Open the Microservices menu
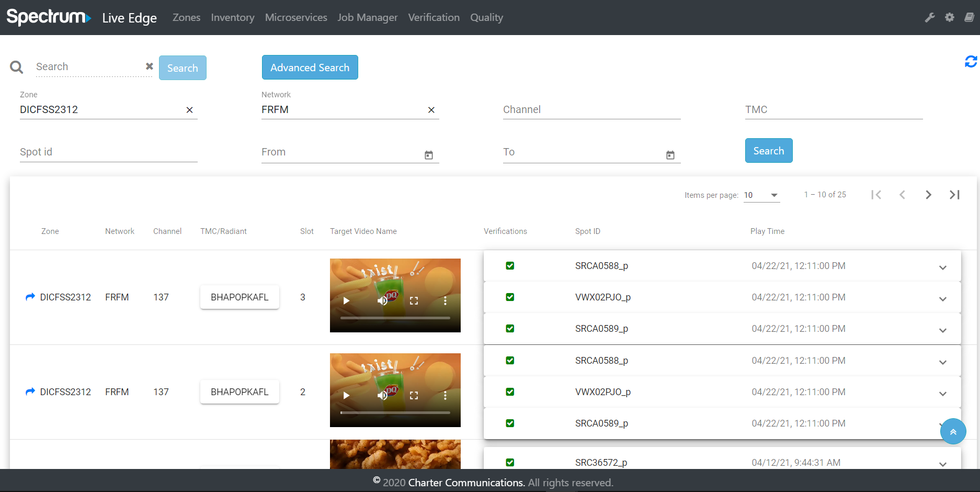Viewport: 980px width, 492px height. pos(296,17)
